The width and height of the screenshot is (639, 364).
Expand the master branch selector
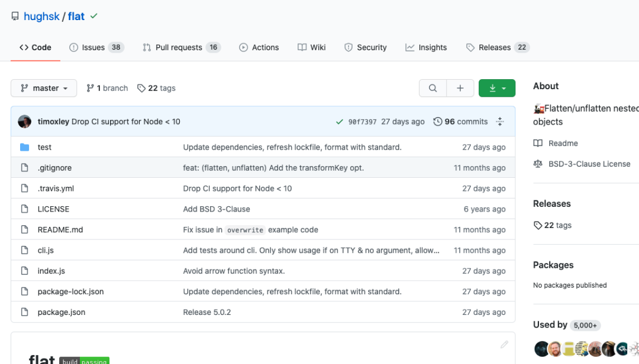pyautogui.click(x=44, y=88)
